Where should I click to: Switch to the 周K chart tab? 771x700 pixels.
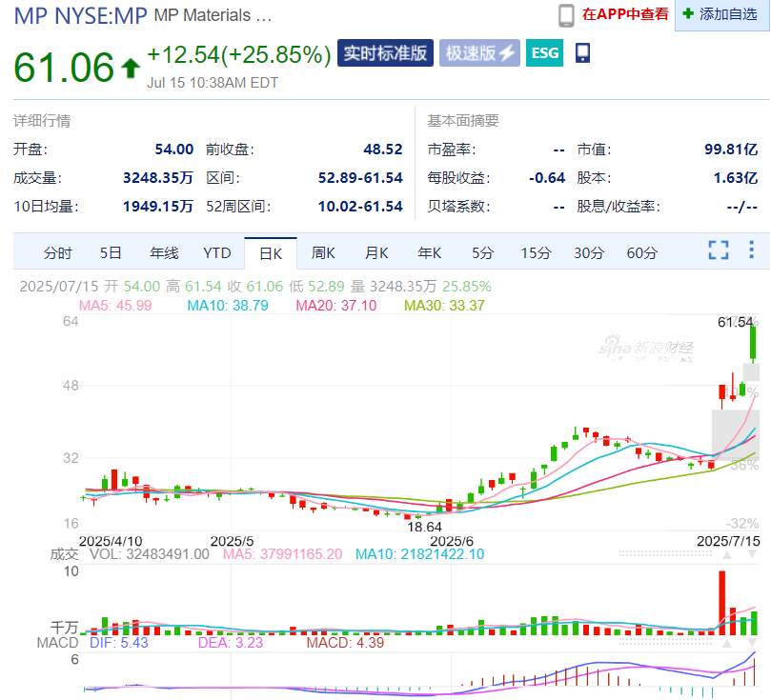[323, 253]
